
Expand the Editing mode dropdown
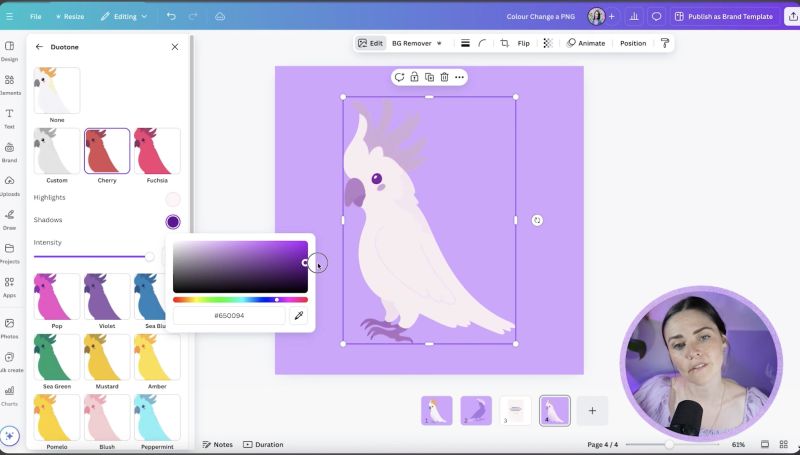click(x=124, y=16)
